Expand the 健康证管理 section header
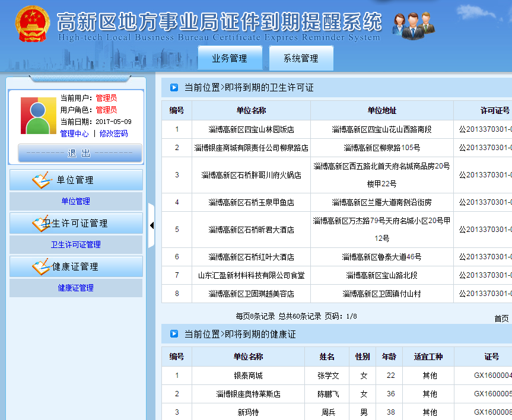Viewport: 512px width, 420px height. pos(76,266)
